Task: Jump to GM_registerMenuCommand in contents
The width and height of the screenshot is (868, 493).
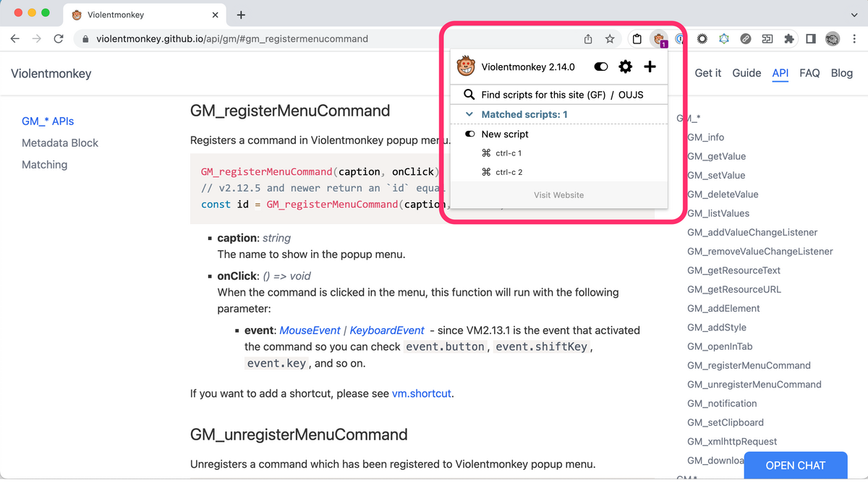Action: (749, 365)
